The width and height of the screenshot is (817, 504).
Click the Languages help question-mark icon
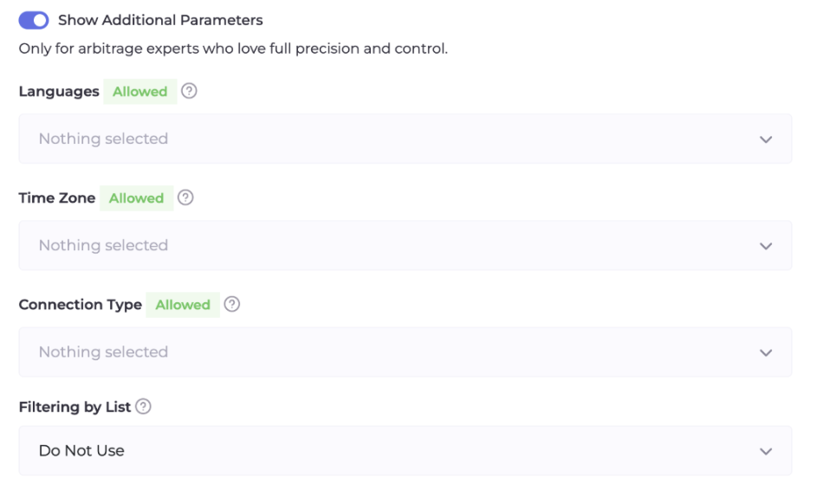189,91
